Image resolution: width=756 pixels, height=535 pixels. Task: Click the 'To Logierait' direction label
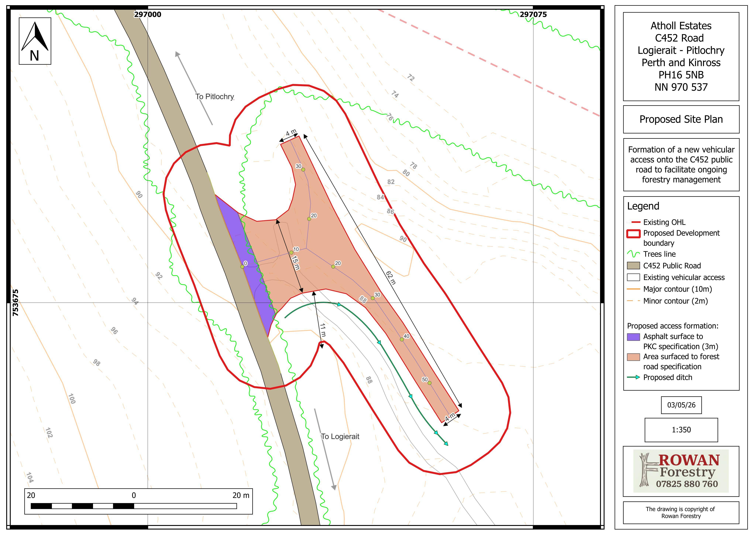340,436
